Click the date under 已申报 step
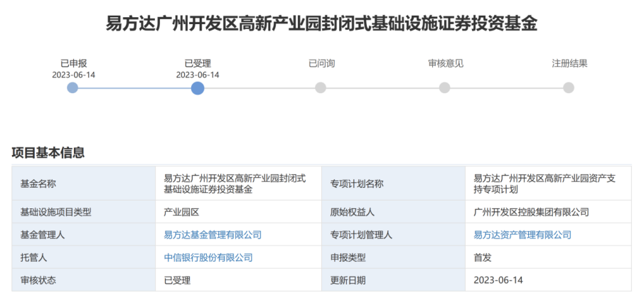644x298 pixels. tap(74, 75)
